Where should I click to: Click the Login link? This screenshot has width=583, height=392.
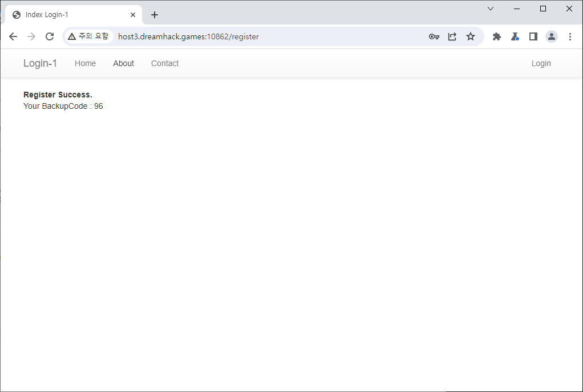[541, 63]
